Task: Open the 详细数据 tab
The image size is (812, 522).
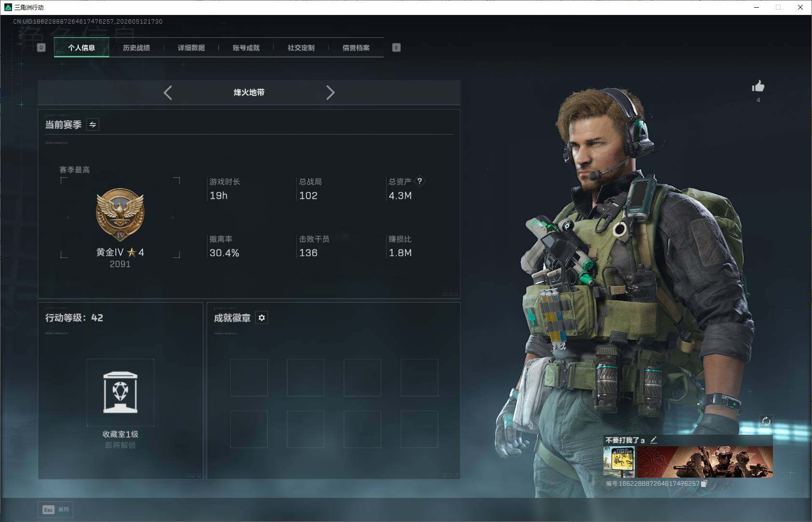Action: [x=191, y=48]
